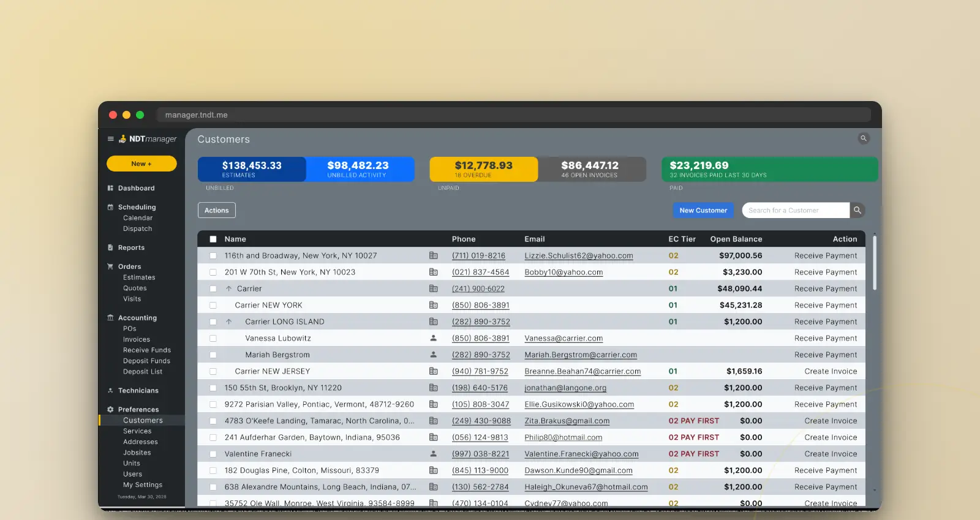
Task: Click building icon on Carrier LONG ISLAND row
Action: point(434,322)
